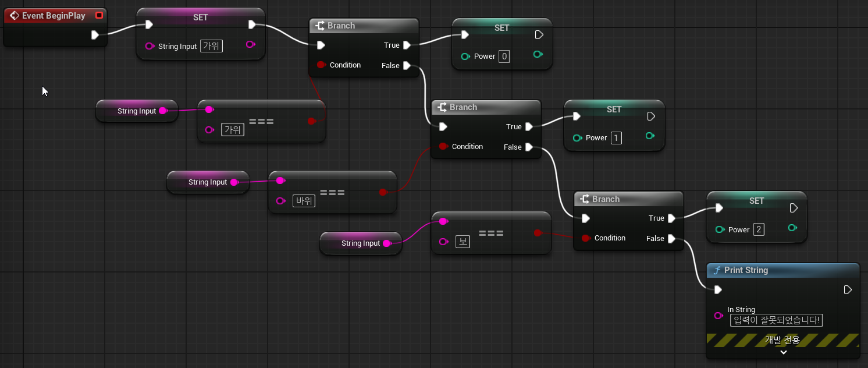Edit the Power value field showing 0
The image size is (868, 368).
pos(504,56)
